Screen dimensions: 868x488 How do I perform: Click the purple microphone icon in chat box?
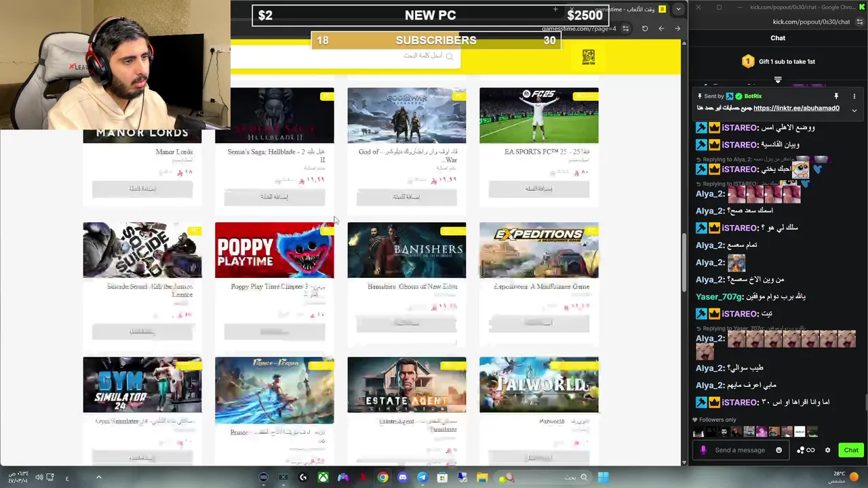tap(703, 450)
